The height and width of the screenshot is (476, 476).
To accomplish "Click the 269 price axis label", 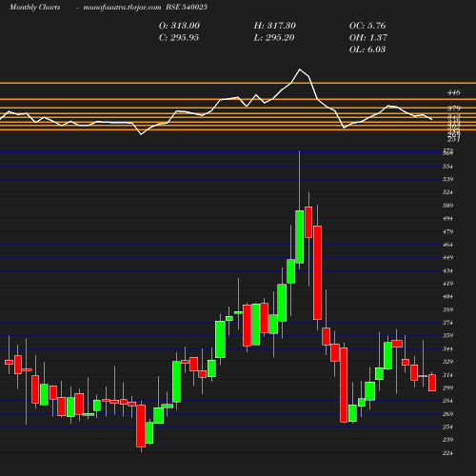I will pos(447,414).
